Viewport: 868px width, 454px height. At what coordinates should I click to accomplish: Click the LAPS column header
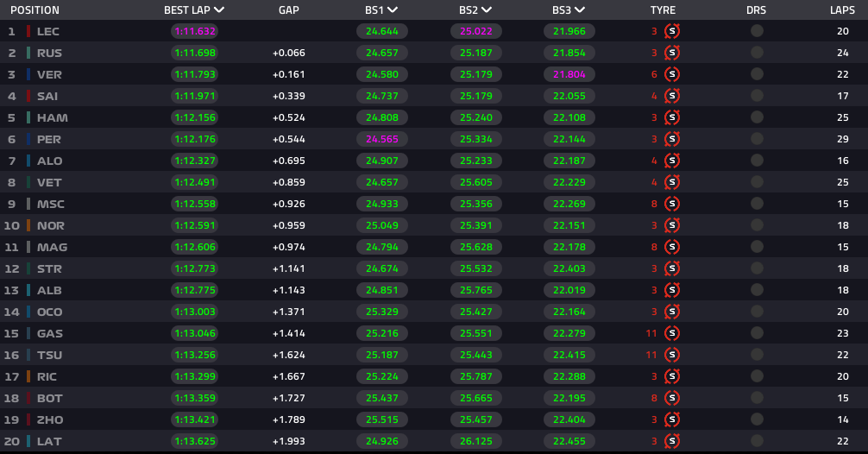(x=842, y=10)
